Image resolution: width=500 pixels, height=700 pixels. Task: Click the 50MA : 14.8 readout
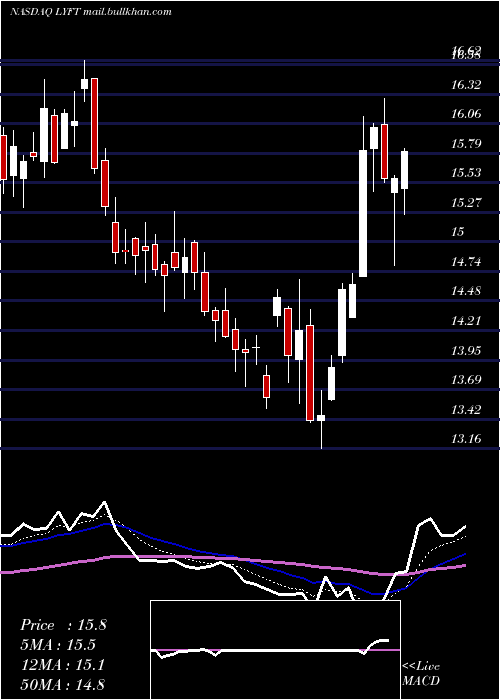62,684
